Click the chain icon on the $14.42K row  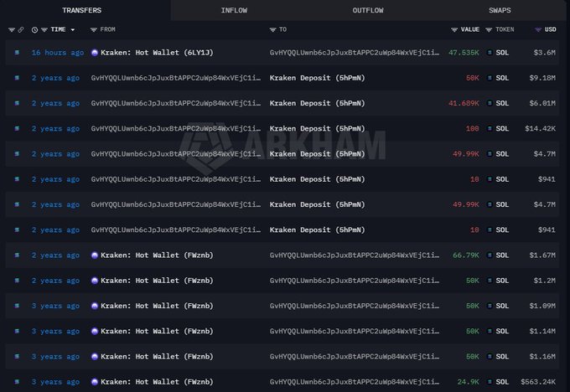(17, 129)
